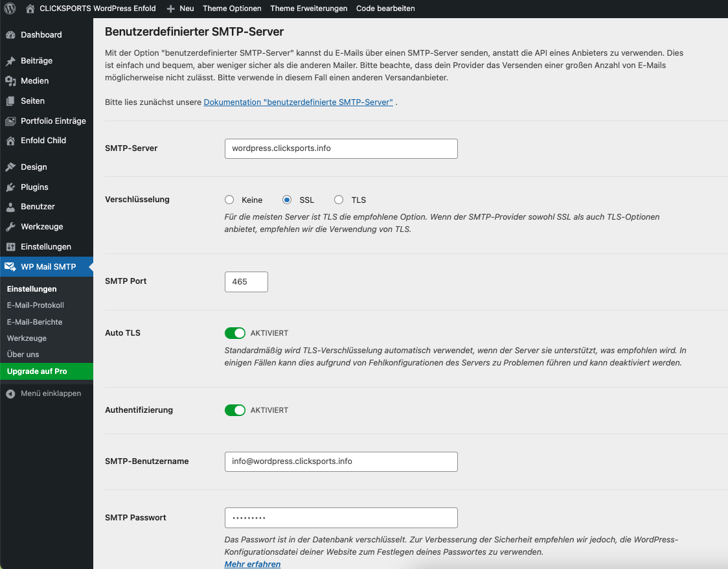The image size is (728, 569).
Task: Select SSL encryption option
Action: [x=287, y=200]
